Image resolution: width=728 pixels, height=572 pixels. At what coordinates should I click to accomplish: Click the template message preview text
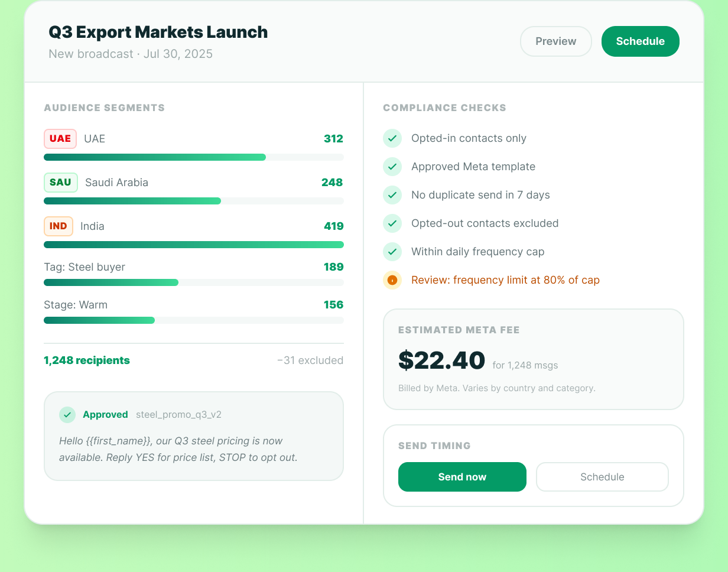click(178, 449)
